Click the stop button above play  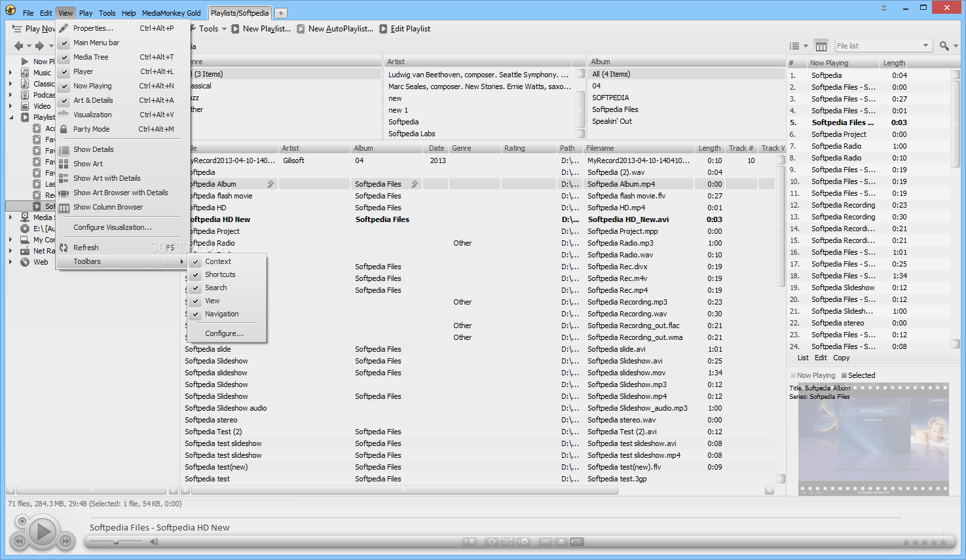pos(22,521)
